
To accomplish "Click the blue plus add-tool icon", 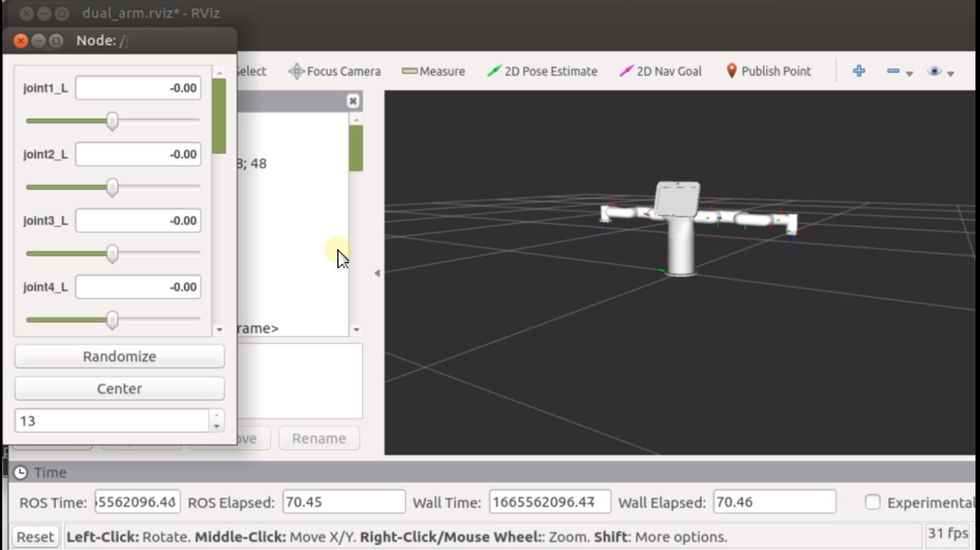I will tap(858, 71).
